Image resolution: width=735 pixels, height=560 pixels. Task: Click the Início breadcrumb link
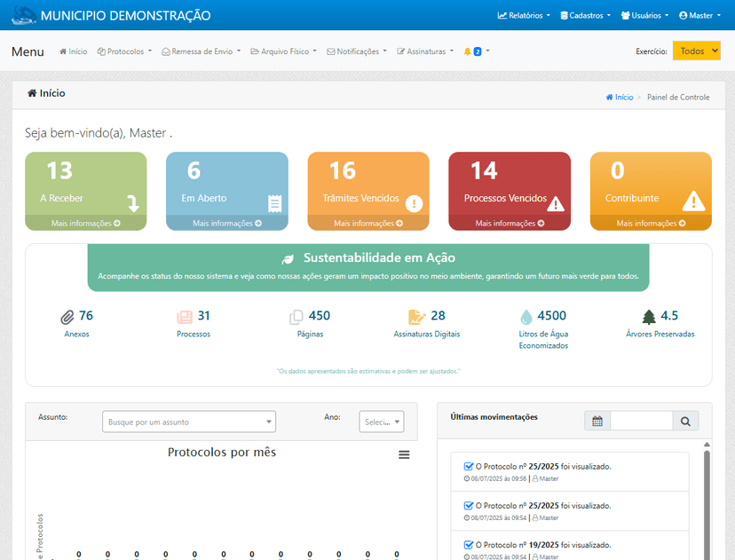(620, 97)
